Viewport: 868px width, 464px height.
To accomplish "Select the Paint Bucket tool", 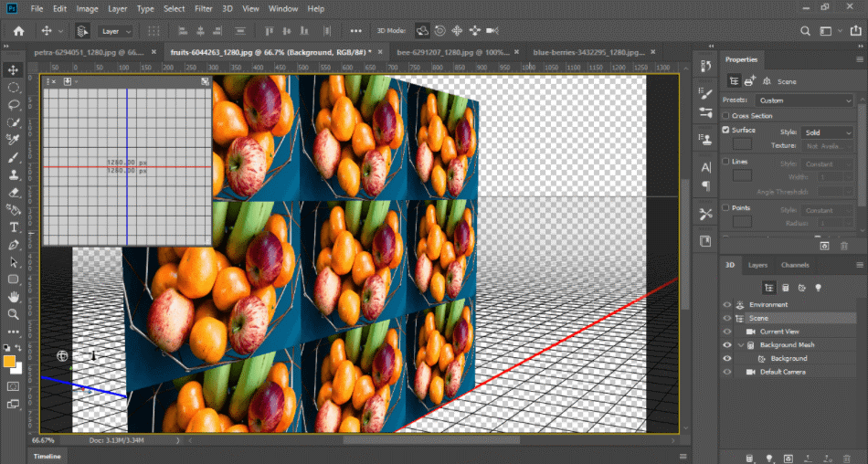I will click(x=14, y=210).
